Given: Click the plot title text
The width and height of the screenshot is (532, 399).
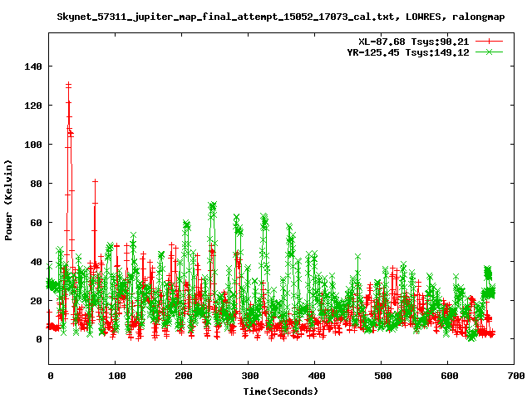Looking at the screenshot, I should pyautogui.click(x=281, y=17).
